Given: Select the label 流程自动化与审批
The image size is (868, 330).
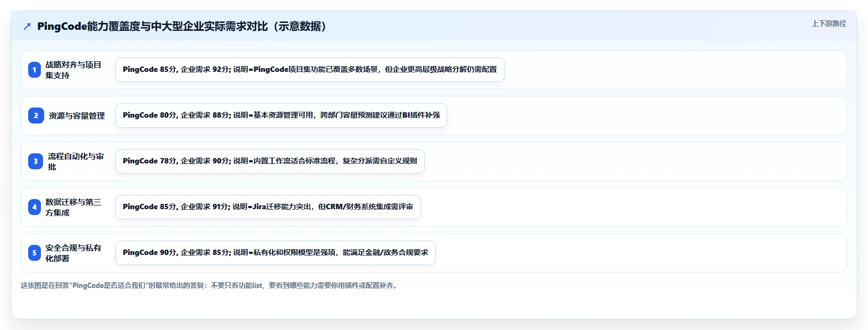Looking at the screenshot, I should click(76, 161).
